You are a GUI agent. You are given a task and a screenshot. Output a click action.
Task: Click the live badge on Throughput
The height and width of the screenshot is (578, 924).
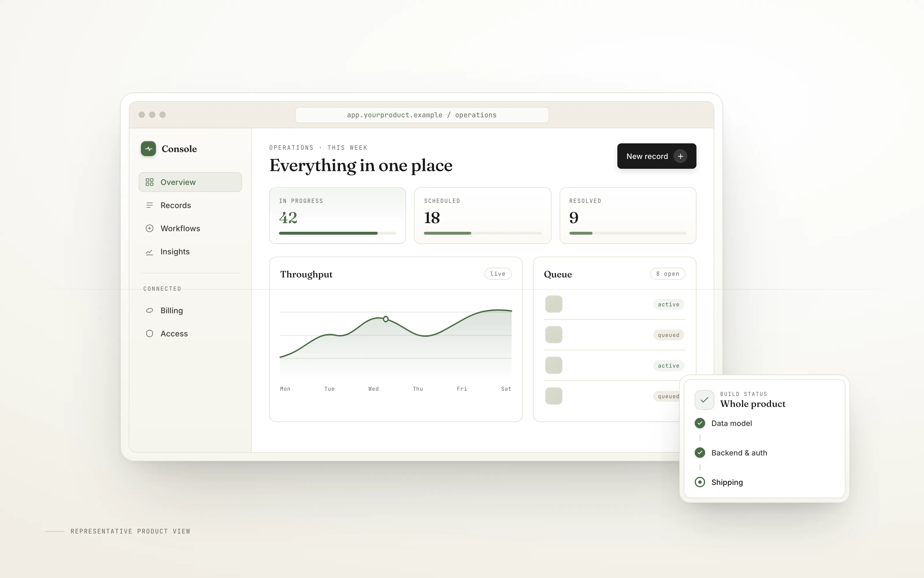498,274
